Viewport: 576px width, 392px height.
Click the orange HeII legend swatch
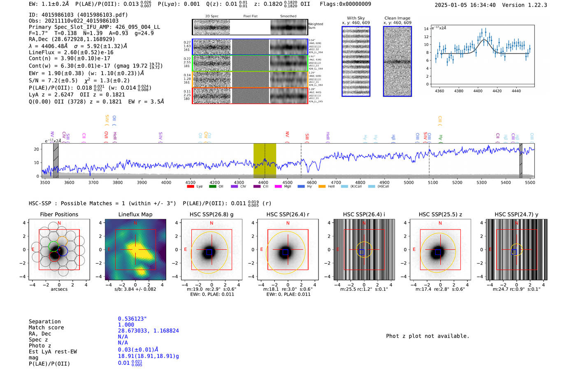(322, 186)
